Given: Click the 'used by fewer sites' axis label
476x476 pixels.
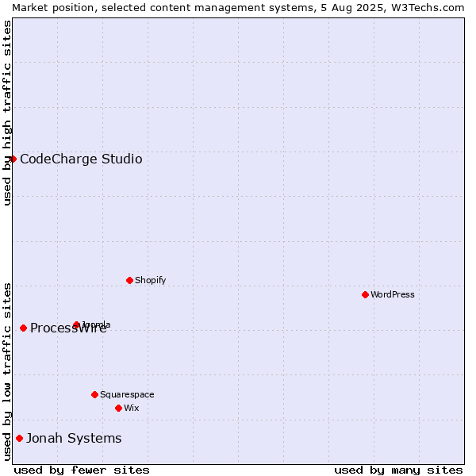Looking at the screenshot, I should pyautogui.click(x=82, y=470).
